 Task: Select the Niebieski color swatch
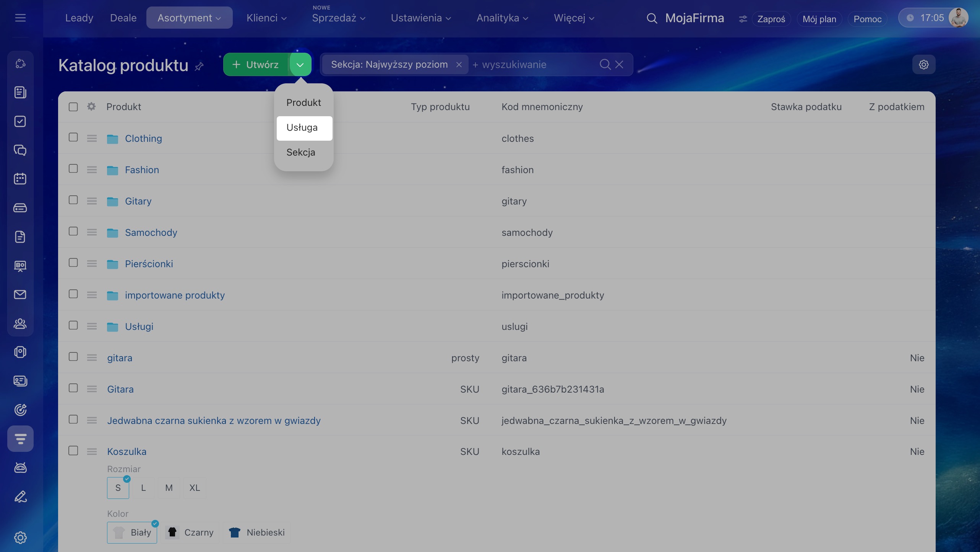point(257,533)
